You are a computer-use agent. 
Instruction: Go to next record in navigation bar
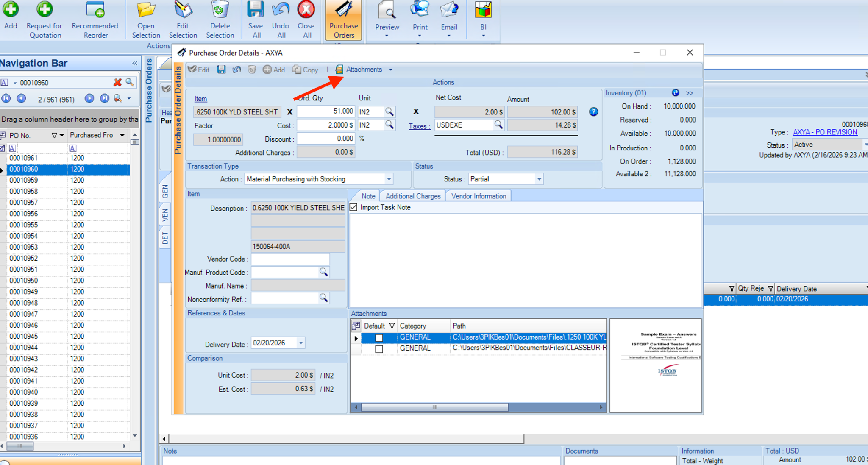pyautogui.click(x=89, y=99)
